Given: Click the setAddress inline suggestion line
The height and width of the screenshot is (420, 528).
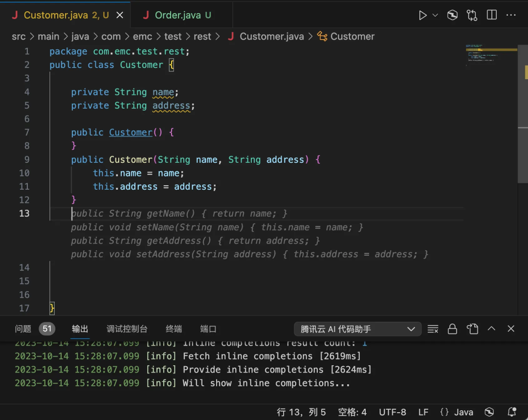Looking at the screenshot, I should (x=249, y=254).
